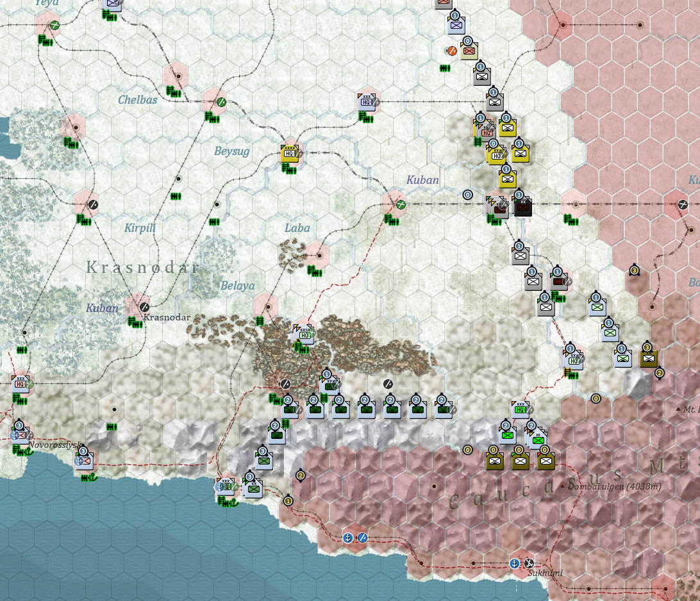This screenshot has height=601, width=700.
Task: Select the leftmost dark green counter in the row
Action: click(x=289, y=409)
